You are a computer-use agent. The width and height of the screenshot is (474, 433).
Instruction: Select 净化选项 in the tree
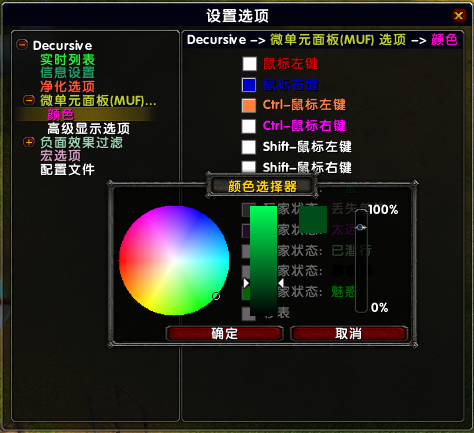(68, 86)
